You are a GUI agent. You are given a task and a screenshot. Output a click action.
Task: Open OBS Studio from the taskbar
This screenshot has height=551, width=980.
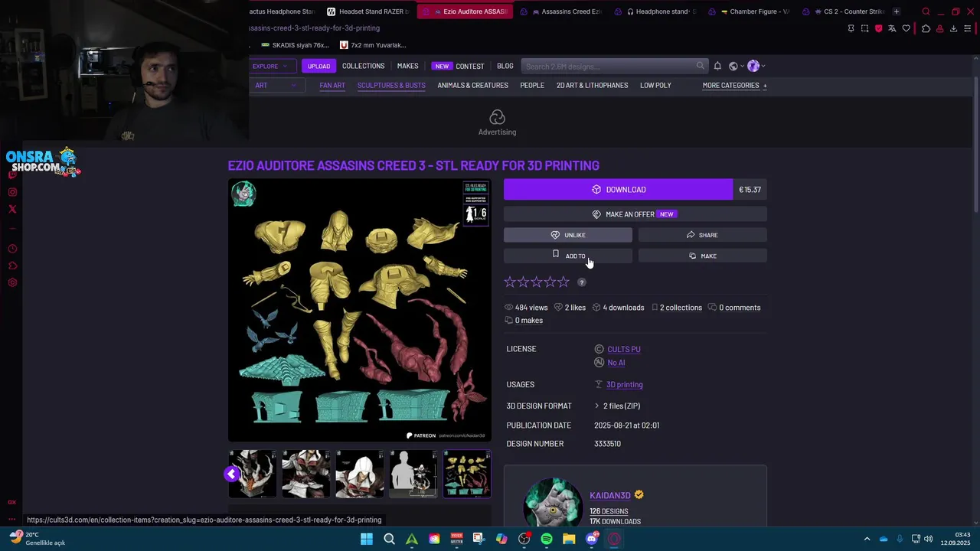click(524, 539)
